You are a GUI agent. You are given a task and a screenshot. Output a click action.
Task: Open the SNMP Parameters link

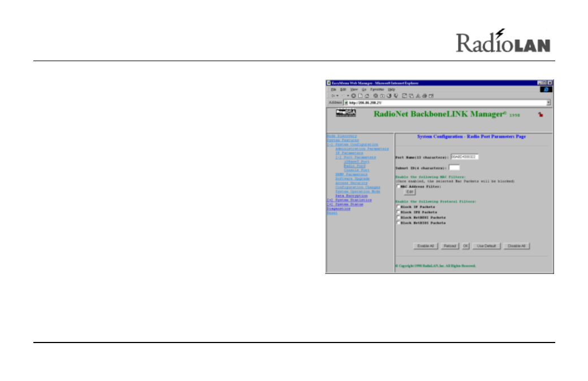pyautogui.click(x=351, y=174)
